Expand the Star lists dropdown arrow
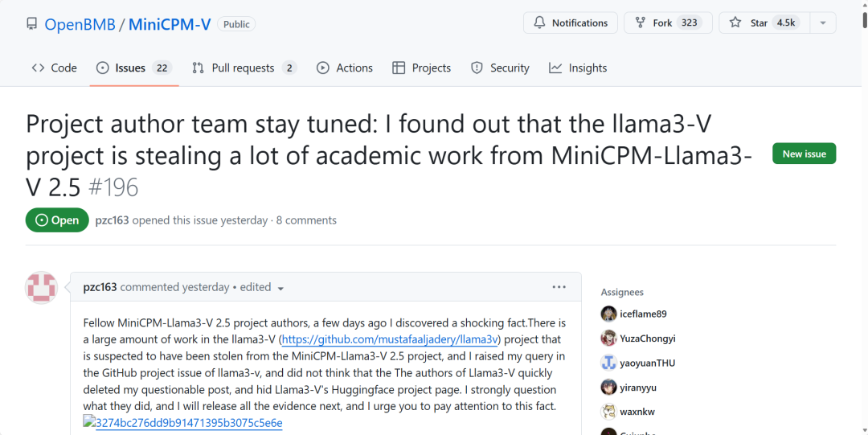The height and width of the screenshot is (435, 868). (x=823, y=23)
